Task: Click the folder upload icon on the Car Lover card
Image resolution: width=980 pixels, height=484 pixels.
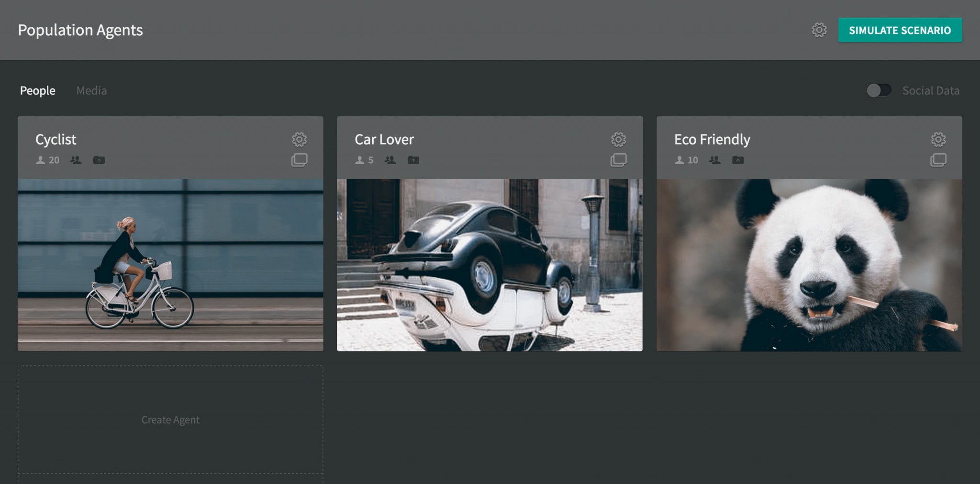Action: click(x=413, y=160)
